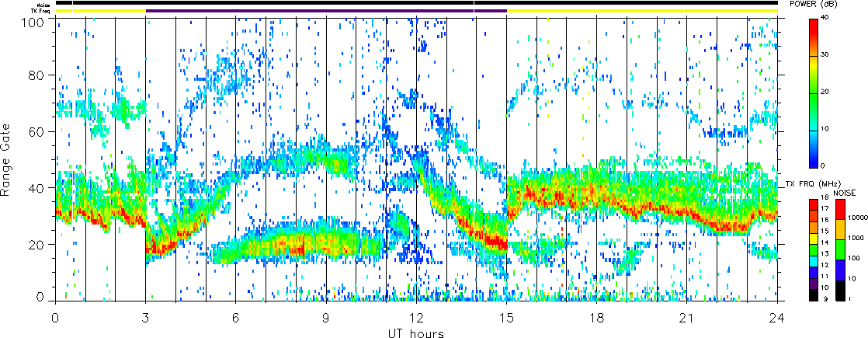Click x-axis tick label 3
The height and width of the screenshot is (338, 868).
click(146, 319)
